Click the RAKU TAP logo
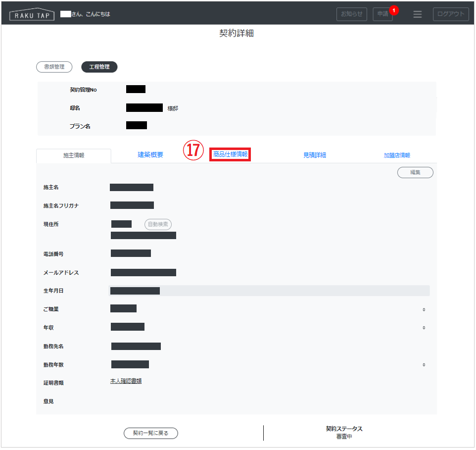 coord(32,14)
